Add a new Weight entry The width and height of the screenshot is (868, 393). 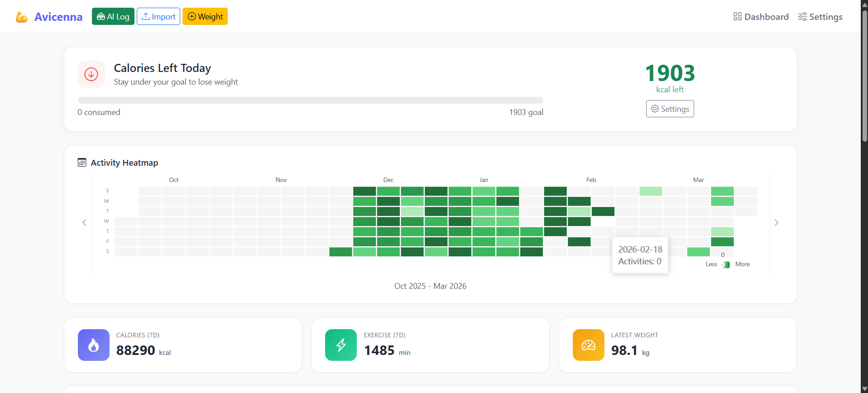pyautogui.click(x=205, y=16)
